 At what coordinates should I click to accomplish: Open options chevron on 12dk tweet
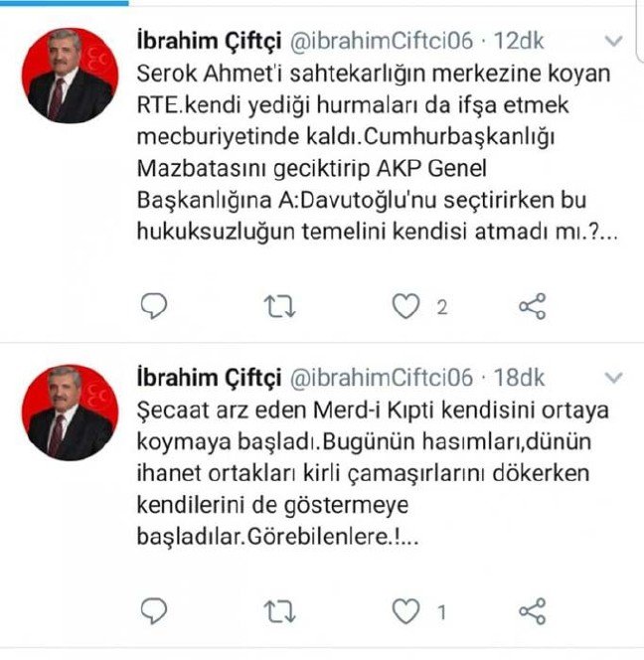(613, 41)
